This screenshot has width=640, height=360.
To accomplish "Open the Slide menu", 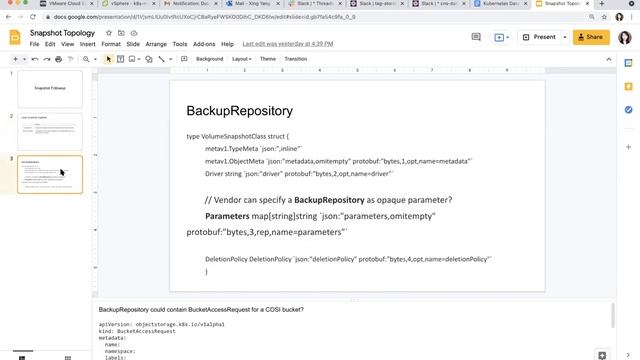I will tap(133, 44).
